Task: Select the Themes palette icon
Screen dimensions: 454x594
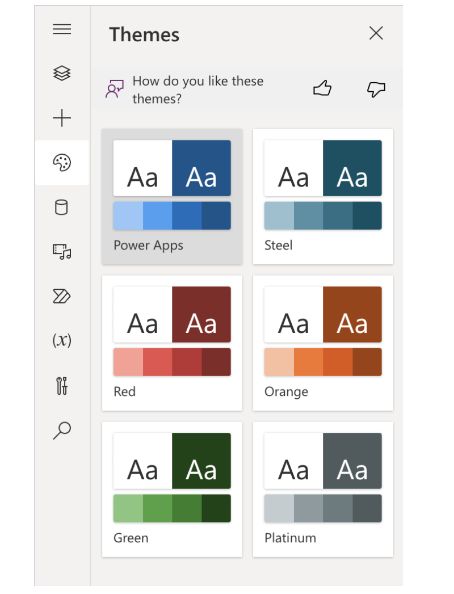Action: [x=62, y=163]
